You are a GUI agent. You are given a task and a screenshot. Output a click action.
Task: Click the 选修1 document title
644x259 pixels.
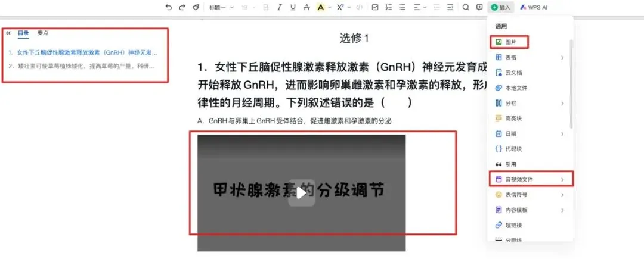(354, 39)
